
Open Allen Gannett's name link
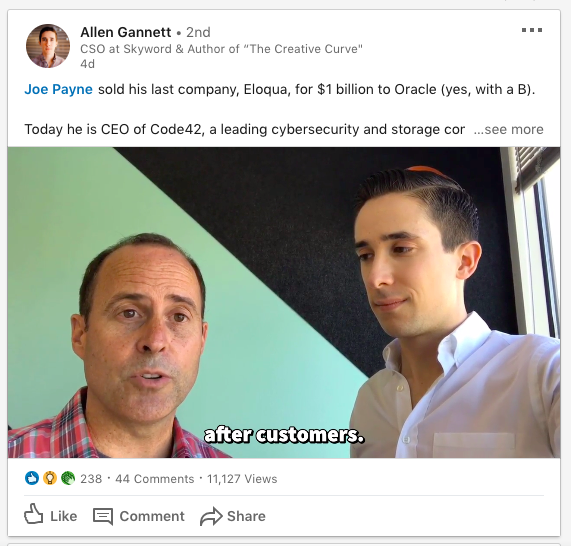point(126,32)
